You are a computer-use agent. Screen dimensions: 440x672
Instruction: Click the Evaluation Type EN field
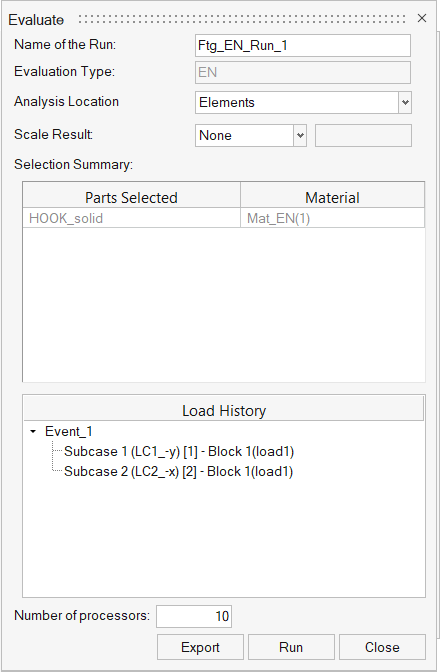pos(302,72)
